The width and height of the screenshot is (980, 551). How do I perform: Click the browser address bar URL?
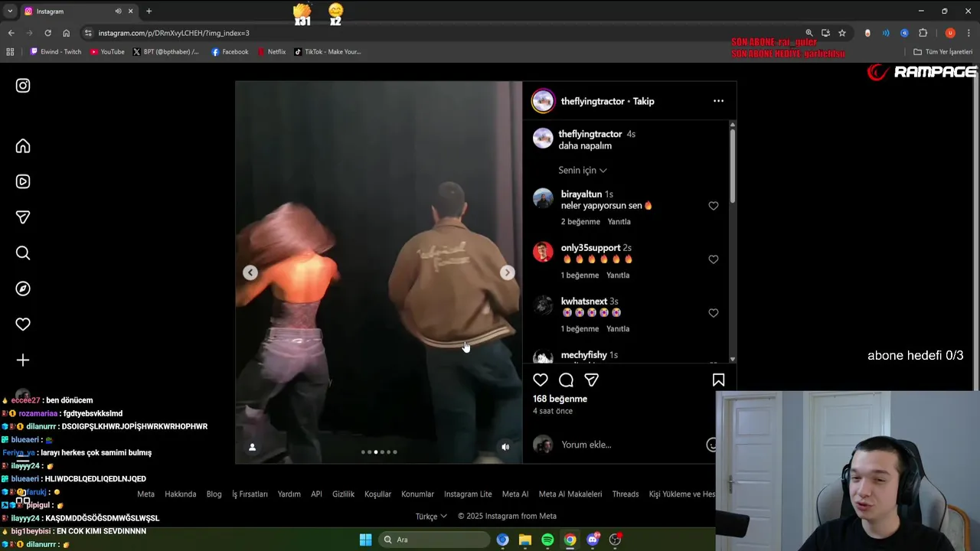click(174, 33)
